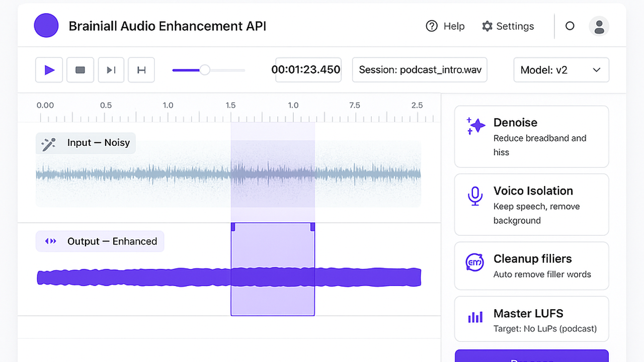
Task: Click the magic wand icon on Input track
Action: [48, 144]
